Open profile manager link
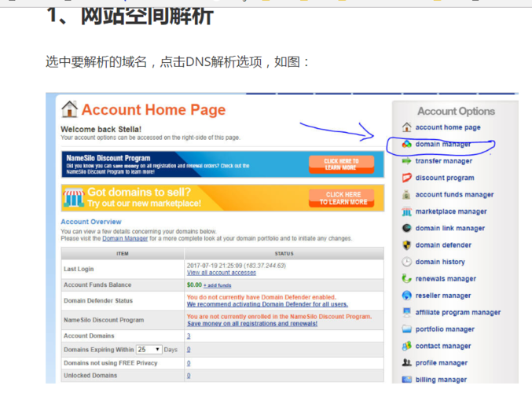Viewport: 532px width, 393px height. click(x=442, y=363)
